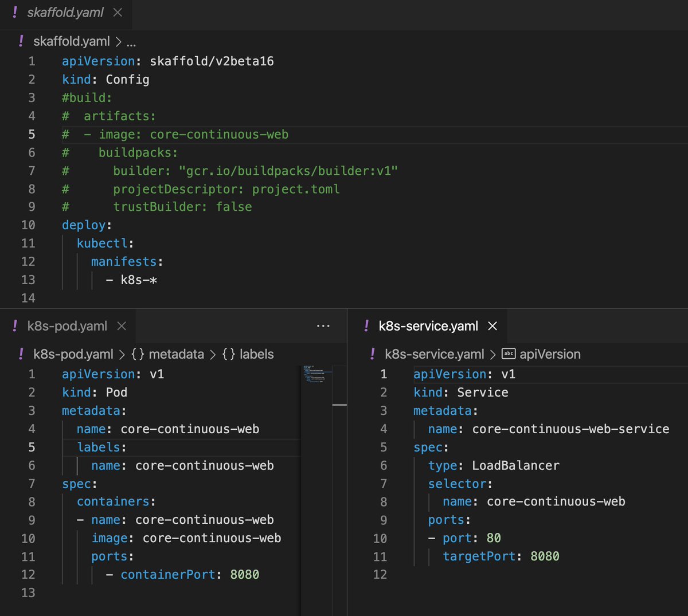688x616 pixels.
Task: Click 'name: core-continuous-web-service' line
Action: (x=549, y=429)
